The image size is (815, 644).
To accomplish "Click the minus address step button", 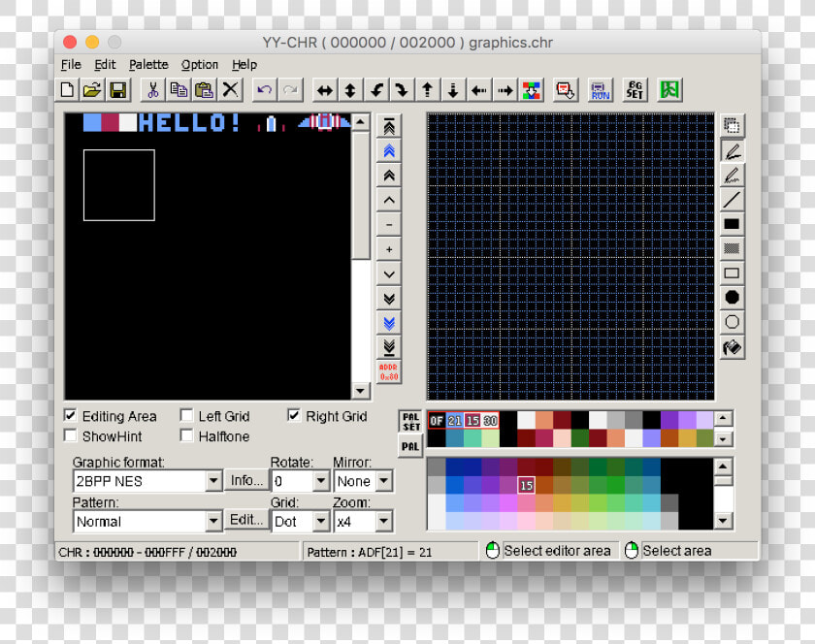I will [x=389, y=225].
